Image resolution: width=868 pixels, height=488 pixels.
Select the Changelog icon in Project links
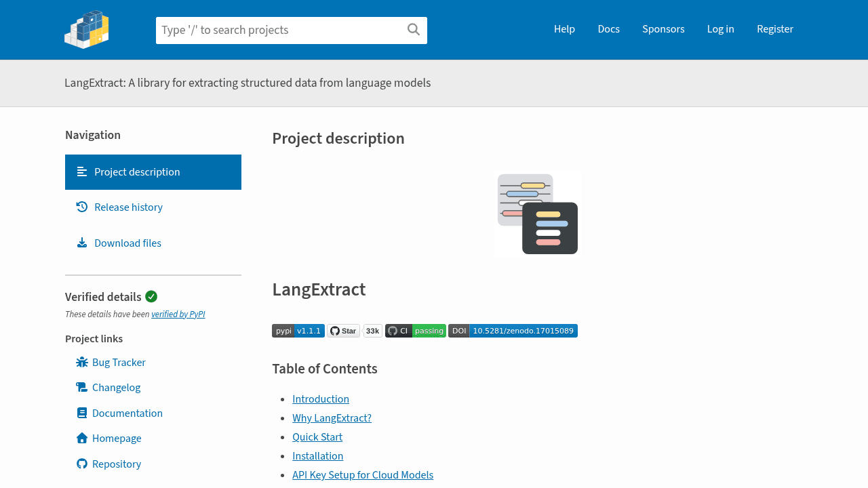pyautogui.click(x=81, y=387)
